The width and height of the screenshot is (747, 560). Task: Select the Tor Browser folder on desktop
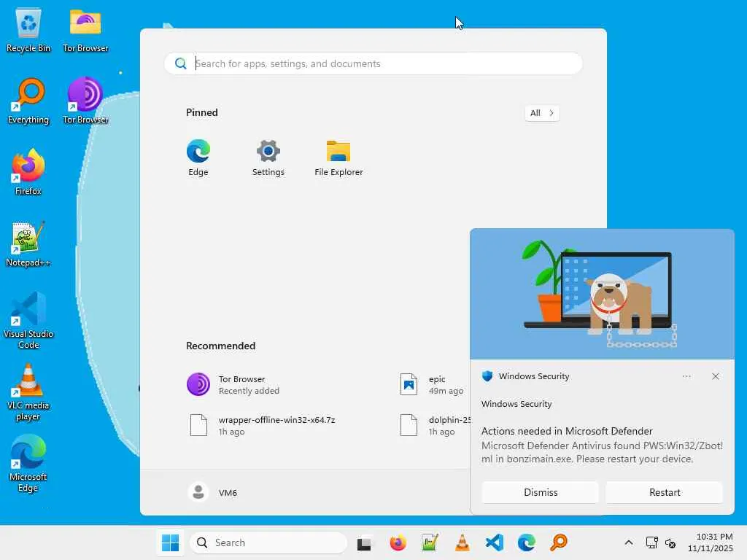[x=85, y=31]
